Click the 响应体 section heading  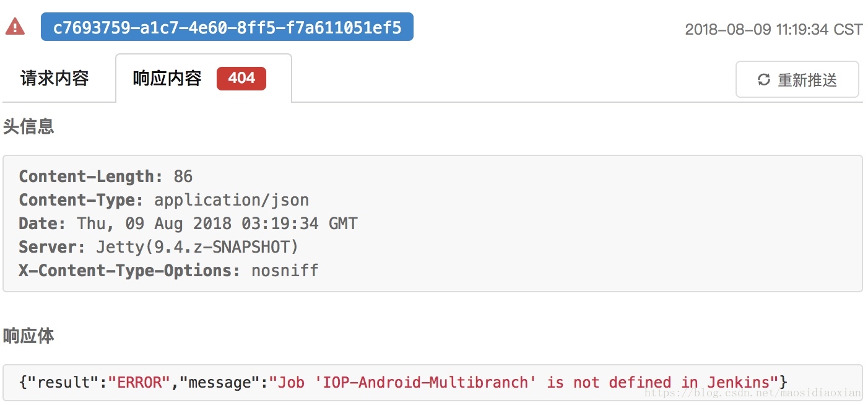pyautogui.click(x=28, y=336)
